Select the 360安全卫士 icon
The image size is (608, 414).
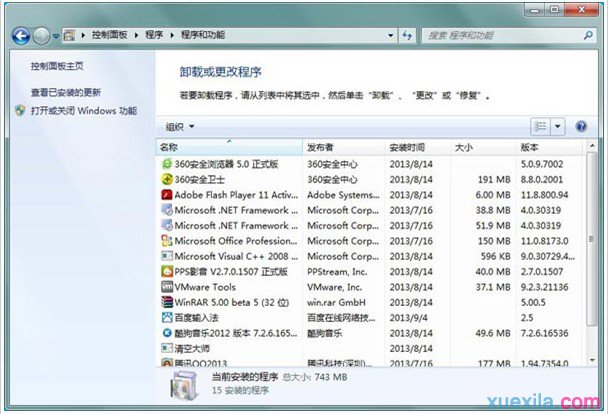[167, 179]
